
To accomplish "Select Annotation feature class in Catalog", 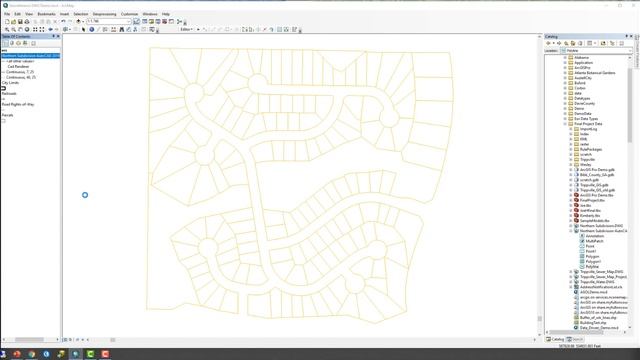I will coord(595,236).
